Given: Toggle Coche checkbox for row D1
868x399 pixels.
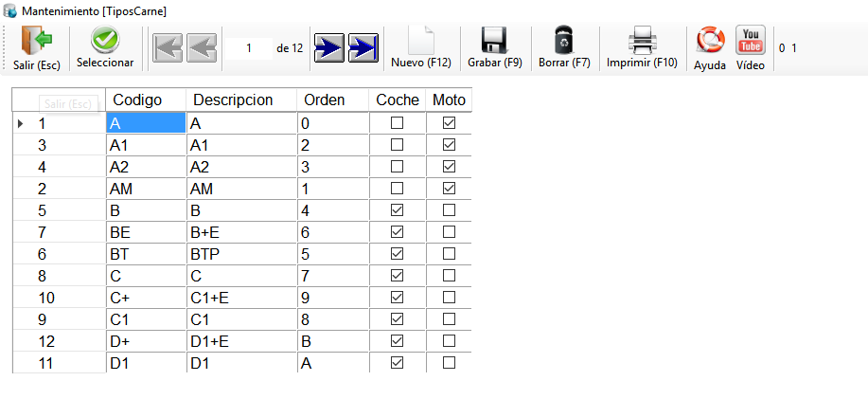Looking at the screenshot, I should (397, 362).
